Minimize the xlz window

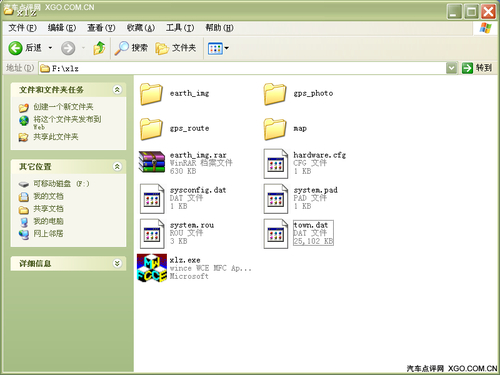coord(454,12)
